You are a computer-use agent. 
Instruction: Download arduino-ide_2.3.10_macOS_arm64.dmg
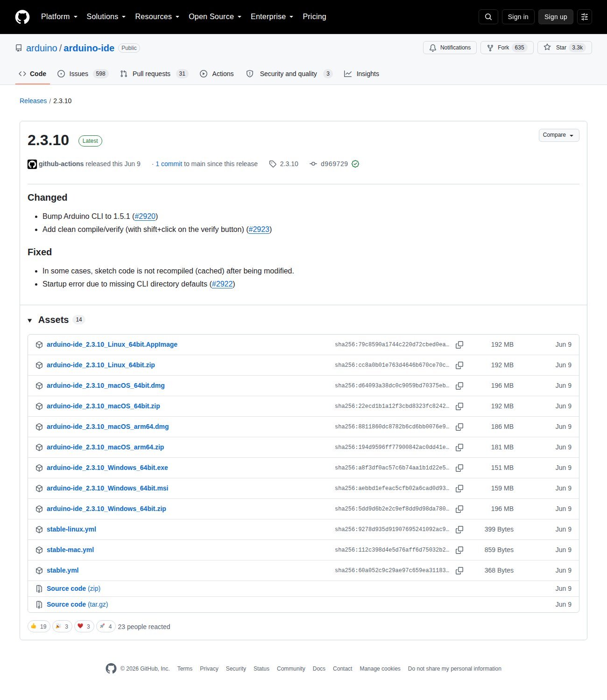pyautogui.click(x=108, y=427)
